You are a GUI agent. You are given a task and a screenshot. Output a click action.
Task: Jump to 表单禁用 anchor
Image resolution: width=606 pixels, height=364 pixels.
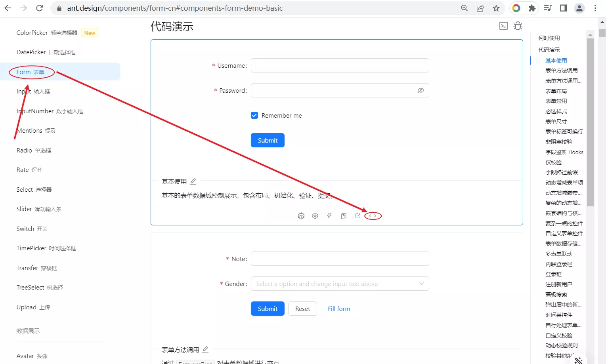(556, 101)
